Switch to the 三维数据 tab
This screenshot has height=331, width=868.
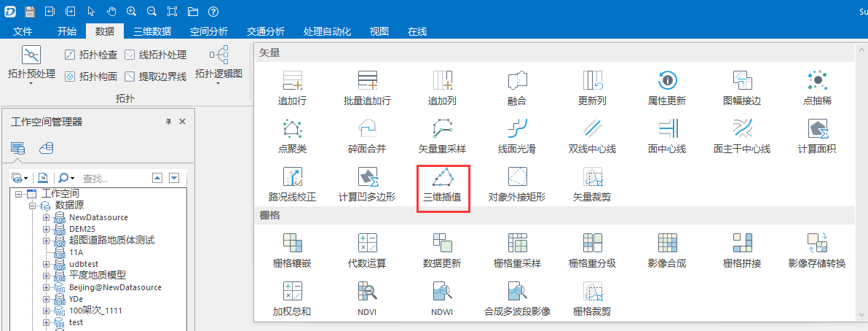pyautogui.click(x=152, y=31)
